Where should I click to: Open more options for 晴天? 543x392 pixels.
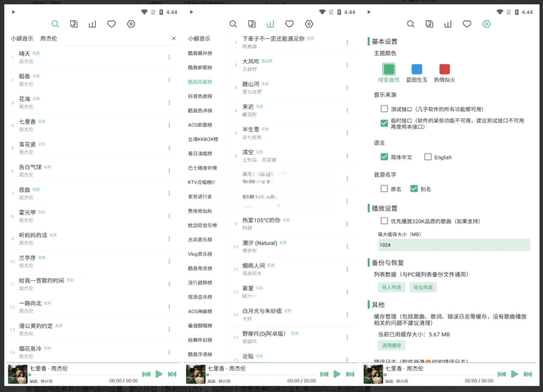pyautogui.click(x=169, y=57)
